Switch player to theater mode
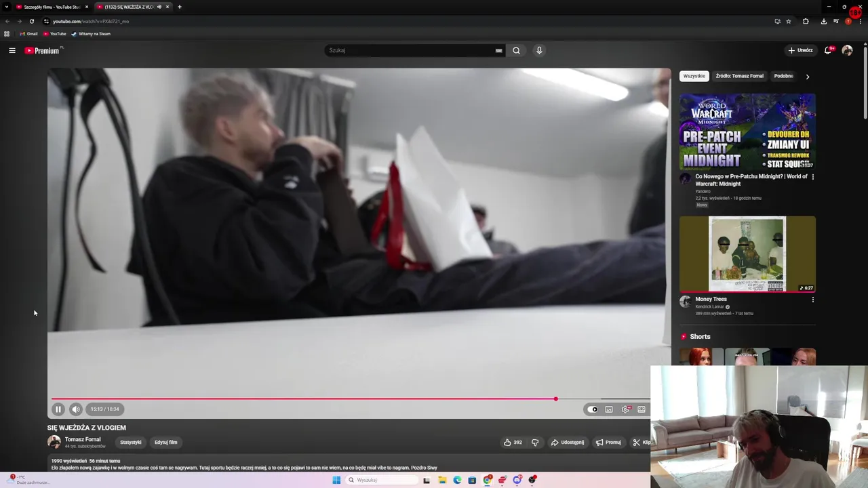The width and height of the screenshot is (868, 488). point(642,409)
